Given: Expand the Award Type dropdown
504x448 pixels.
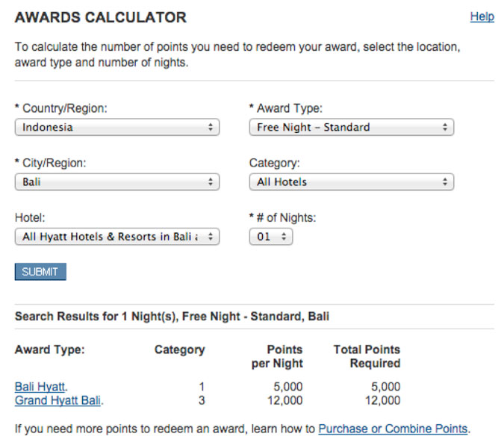Looking at the screenshot, I should [x=351, y=128].
